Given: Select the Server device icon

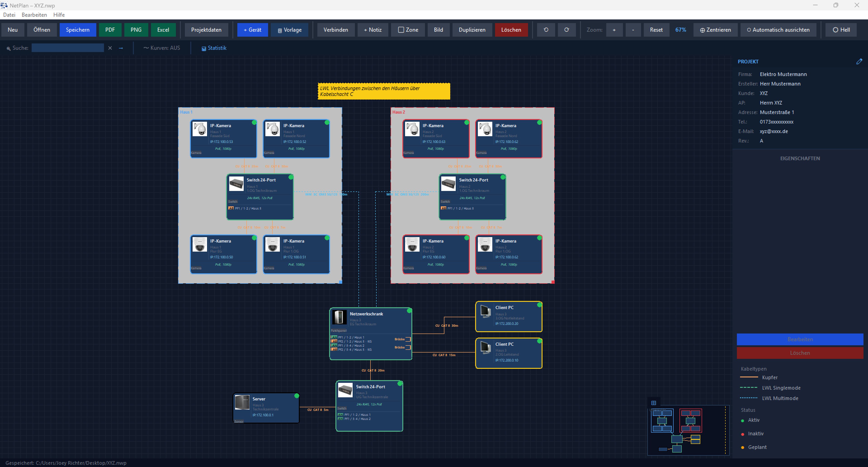Looking at the screenshot, I should point(242,402).
